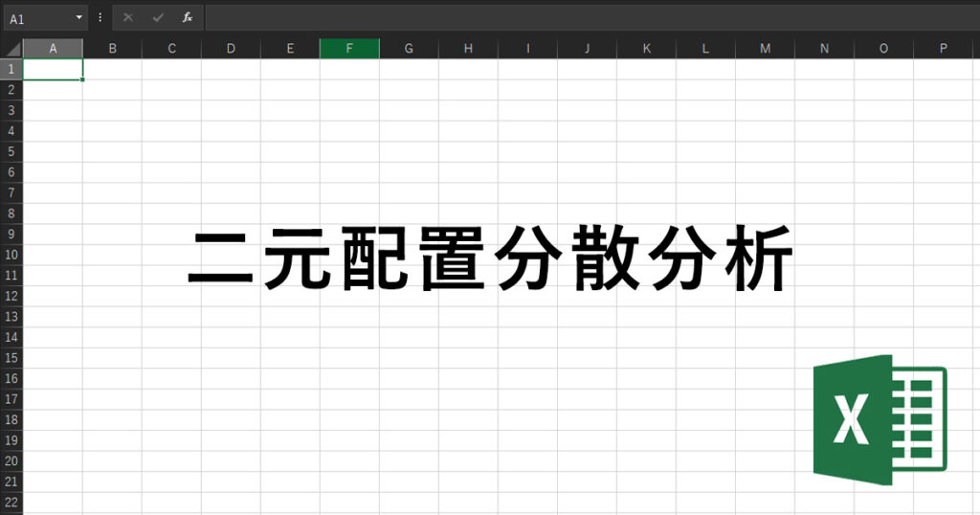Viewport: 980px width, 515px height.
Task: Click the Select All corner triangle
Action: tap(11, 49)
